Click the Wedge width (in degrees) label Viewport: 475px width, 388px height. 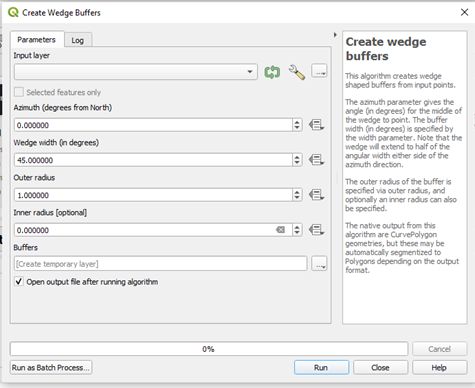56,143
